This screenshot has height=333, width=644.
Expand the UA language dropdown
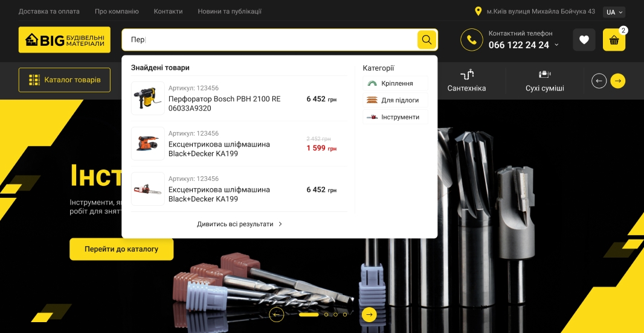pos(614,12)
